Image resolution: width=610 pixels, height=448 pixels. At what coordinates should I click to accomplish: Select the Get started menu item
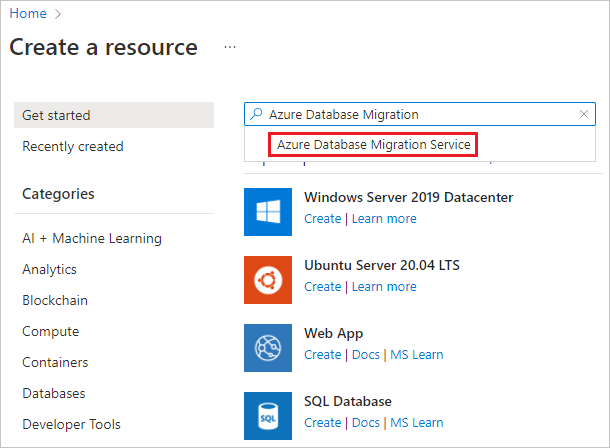[x=56, y=115]
